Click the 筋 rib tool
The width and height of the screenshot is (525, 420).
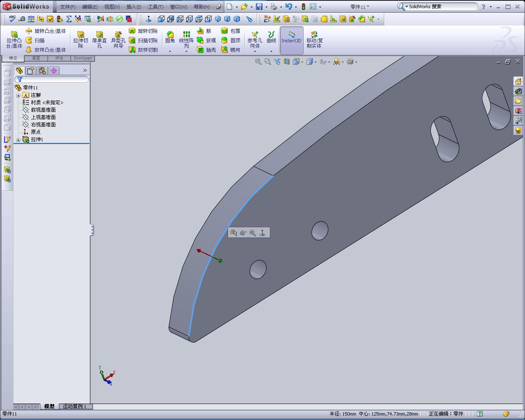(204, 31)
